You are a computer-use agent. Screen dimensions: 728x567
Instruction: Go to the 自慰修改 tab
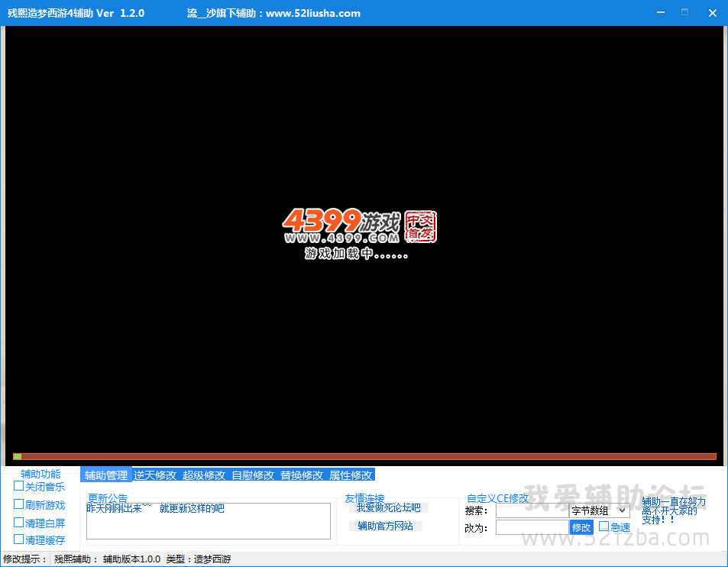(253, 475)
